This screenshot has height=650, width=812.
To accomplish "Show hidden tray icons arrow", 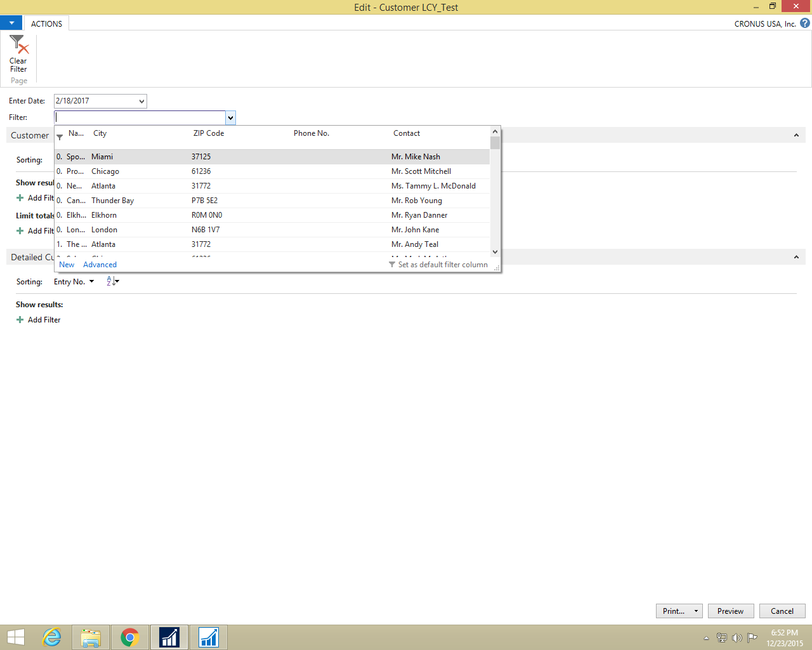I will (x=706, y=638).
